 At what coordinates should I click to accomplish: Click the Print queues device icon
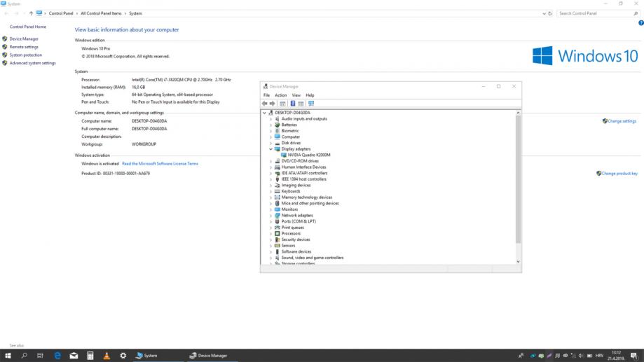[x=278, y=228]
